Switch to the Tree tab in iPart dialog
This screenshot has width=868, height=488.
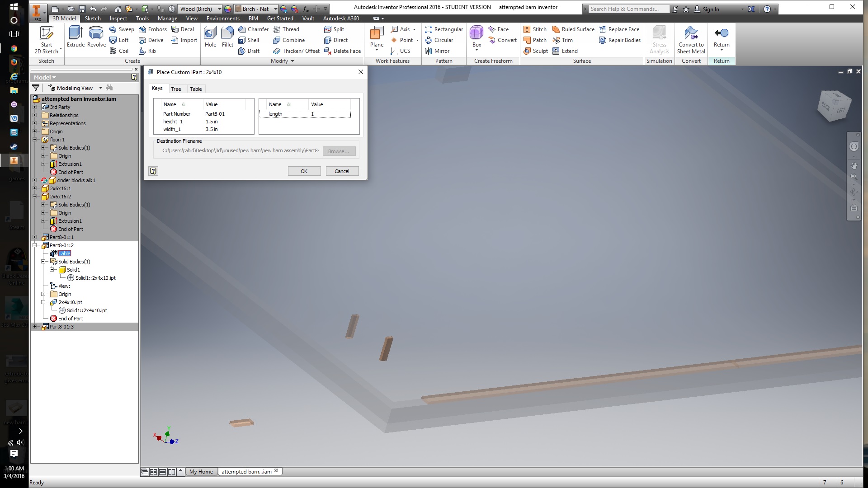[x=176, y=89]
